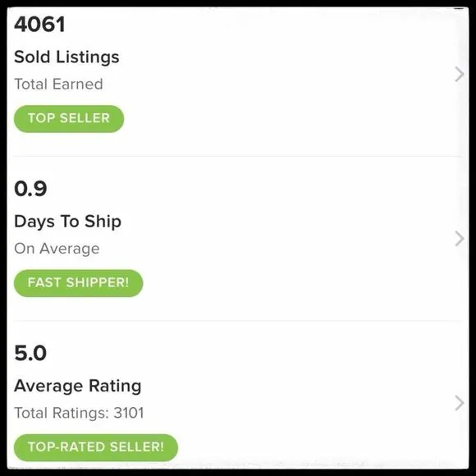Viewport: 476px width, 476px height.
Task: Tap the On Average subtitle text
Action: coord(57,249)
